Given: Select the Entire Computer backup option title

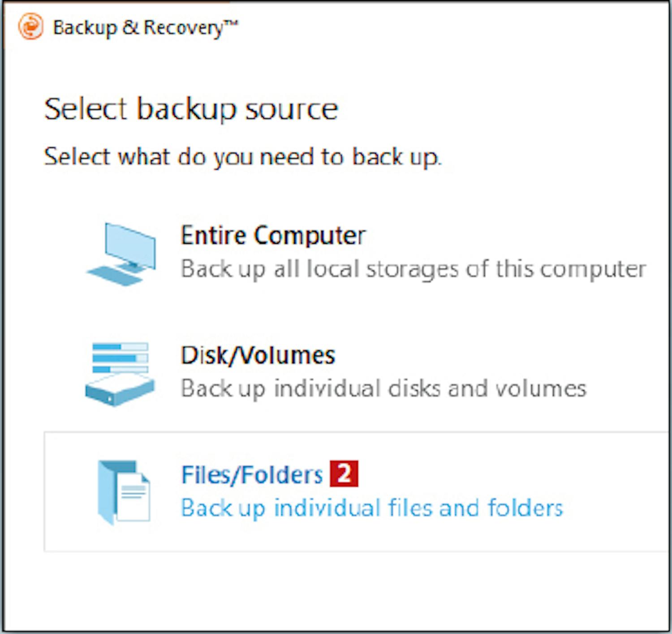Looking at the screenshot, I should click(x=273, y=235).
